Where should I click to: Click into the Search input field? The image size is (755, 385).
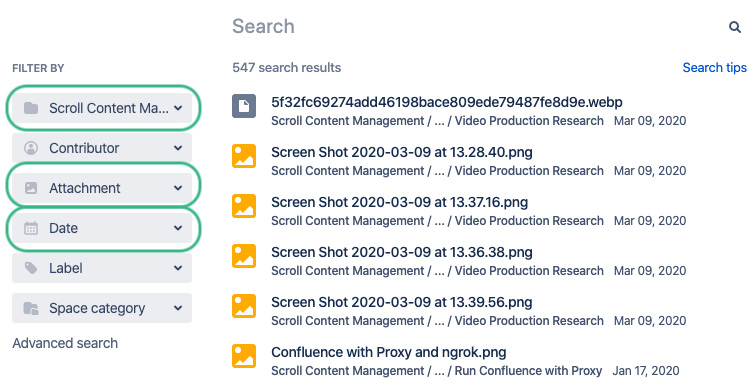477,26
